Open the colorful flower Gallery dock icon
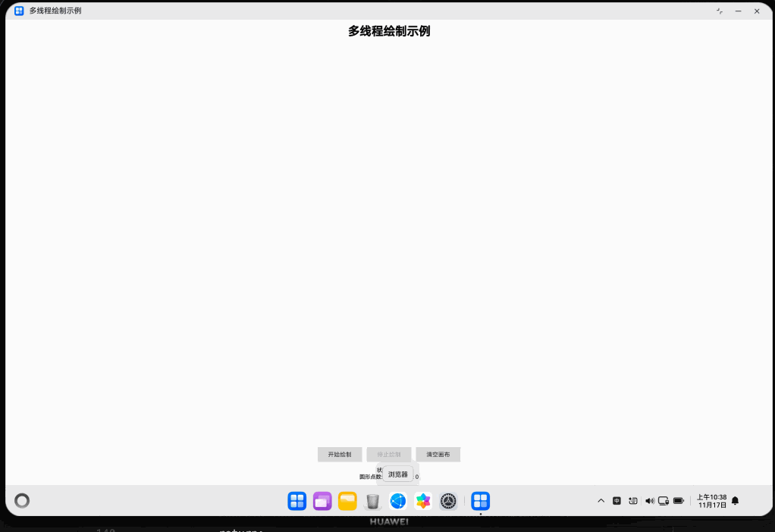 tap(423, 501)
